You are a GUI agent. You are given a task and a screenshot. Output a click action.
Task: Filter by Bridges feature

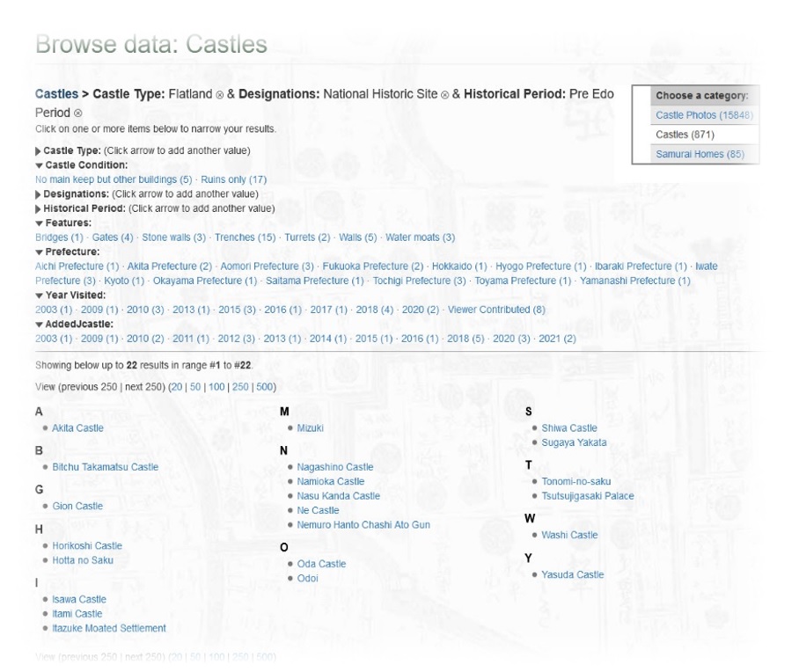coord(59,237)
